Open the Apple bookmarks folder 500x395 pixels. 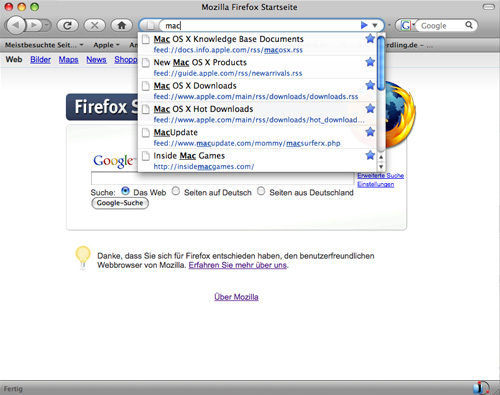(x=106, y=45)
